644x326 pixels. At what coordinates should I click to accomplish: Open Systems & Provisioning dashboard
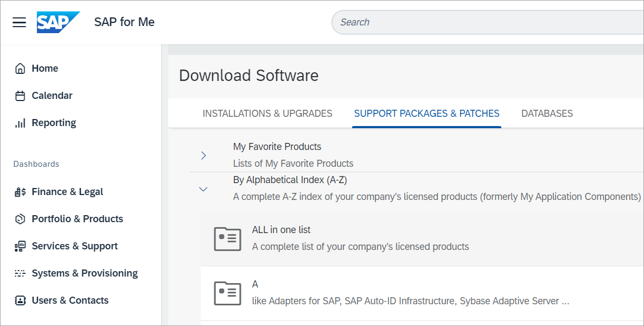[85, 273]
